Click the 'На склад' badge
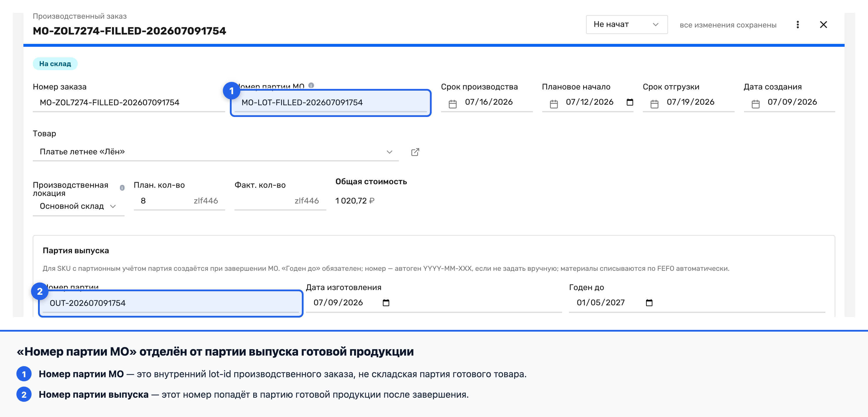The width and height of the screenshot is (868, 417). (55, 64)
